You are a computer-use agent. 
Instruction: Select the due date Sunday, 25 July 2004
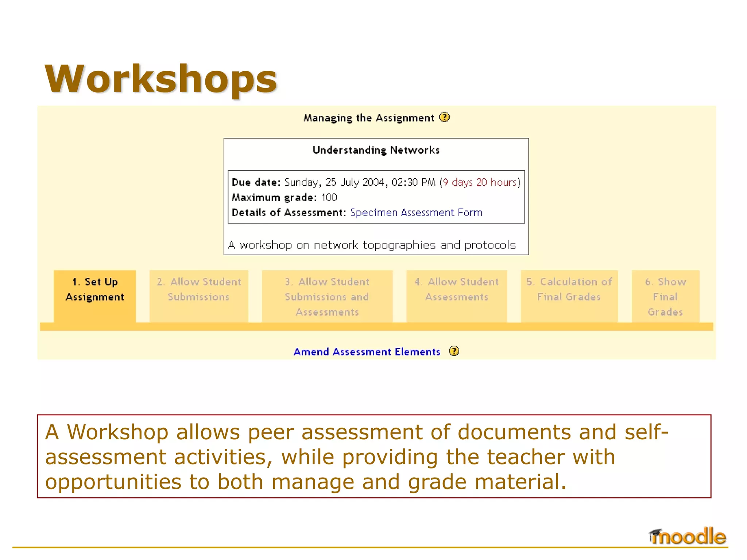[334, 182]
